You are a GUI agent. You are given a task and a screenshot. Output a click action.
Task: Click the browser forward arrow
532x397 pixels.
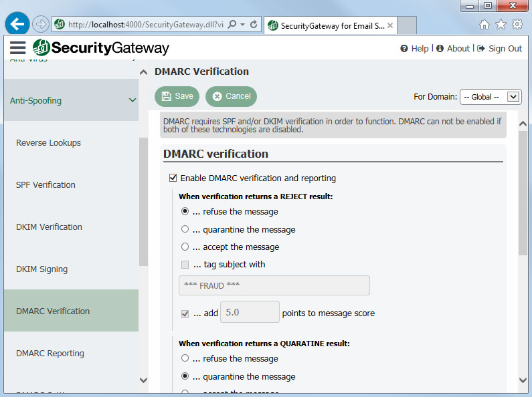(41, 24)
